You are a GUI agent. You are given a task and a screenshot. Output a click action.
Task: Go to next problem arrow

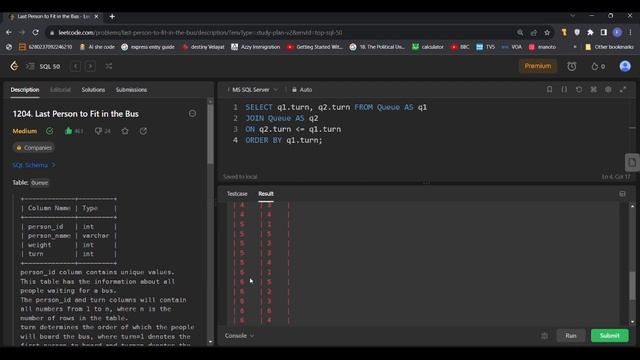click(90, 66)
